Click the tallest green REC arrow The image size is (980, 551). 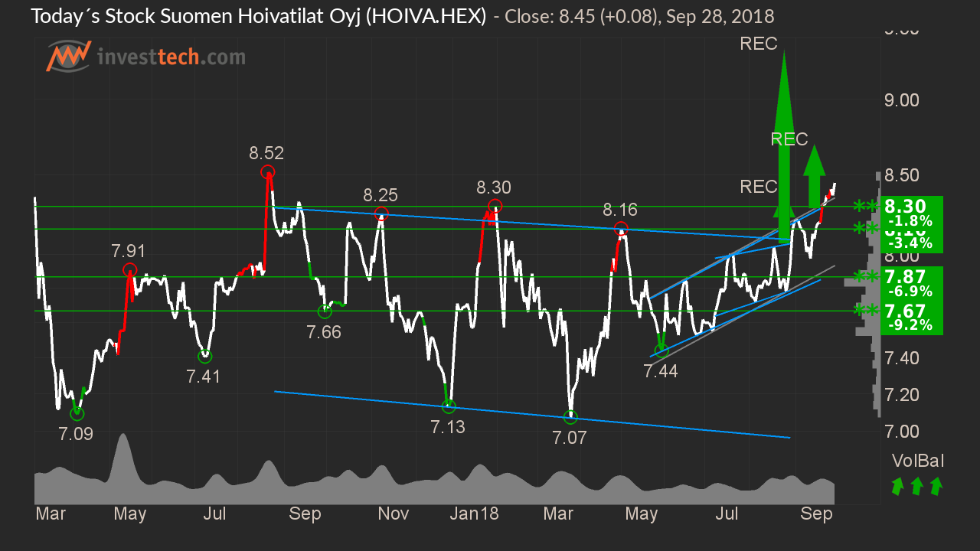click(x=783, y=147)
